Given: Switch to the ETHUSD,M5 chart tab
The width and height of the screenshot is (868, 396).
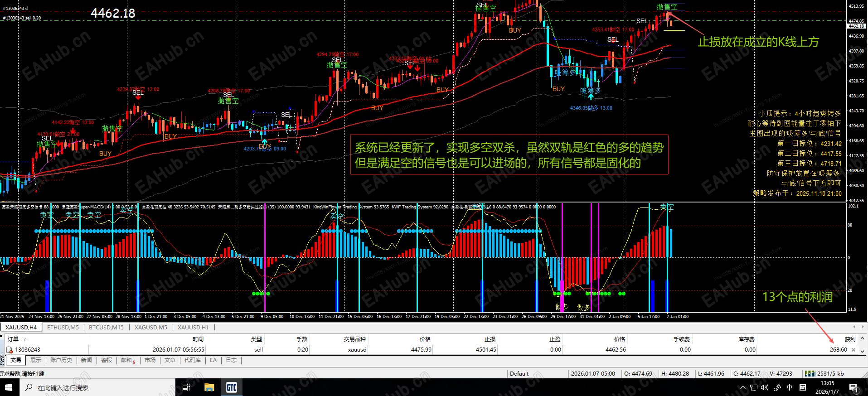Looking at the screenshot, I should pos(63,327).
